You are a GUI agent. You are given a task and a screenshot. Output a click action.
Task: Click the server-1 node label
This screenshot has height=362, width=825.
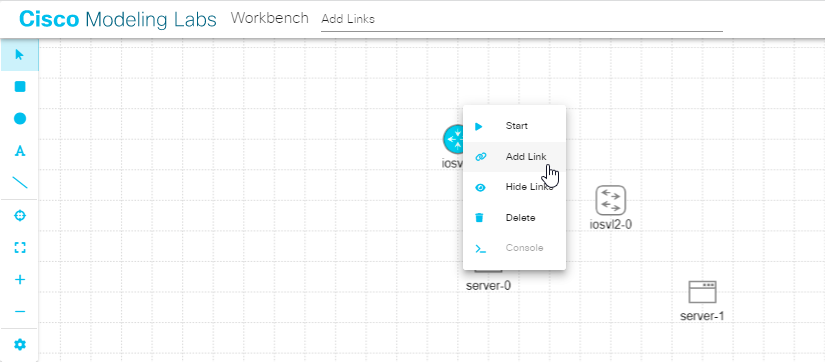click(x=702, y=316)
